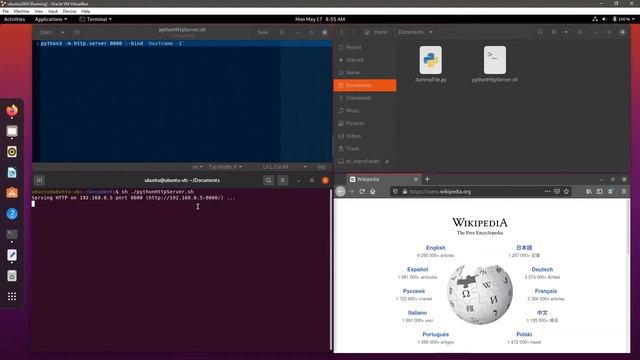Bookmark this page with the star icon
This screenshot has height=360, width=640.
click(x=567, y=191)
